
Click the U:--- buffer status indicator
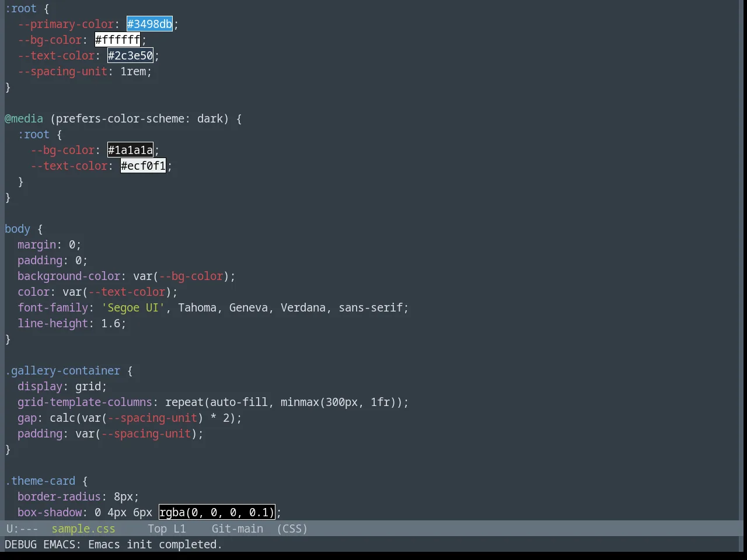click(22, 528)
